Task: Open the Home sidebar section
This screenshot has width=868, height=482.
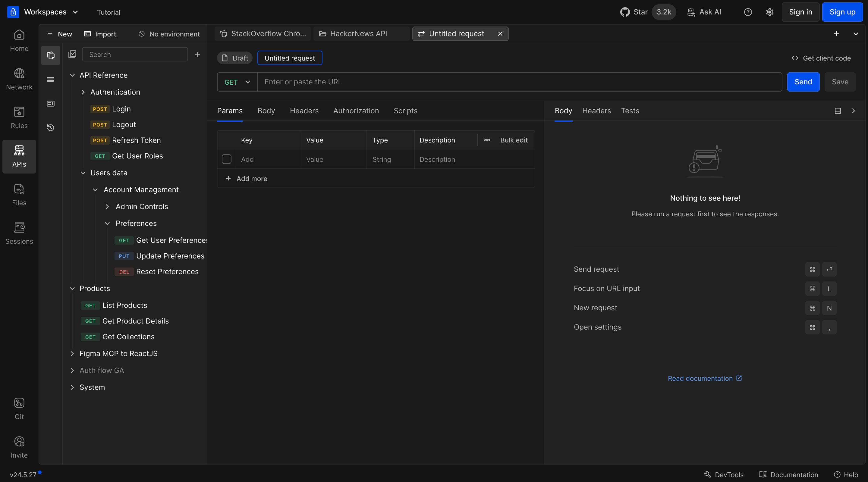Action: coord(19,41)
